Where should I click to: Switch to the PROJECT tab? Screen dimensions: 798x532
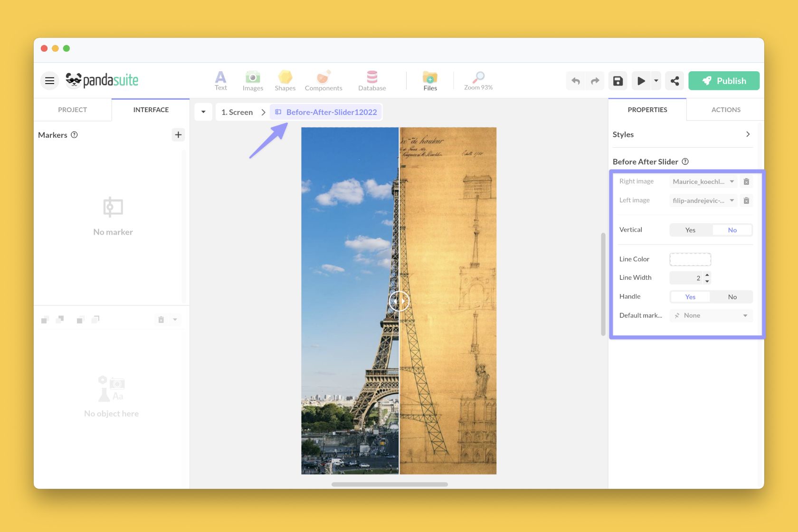(72, 109)
